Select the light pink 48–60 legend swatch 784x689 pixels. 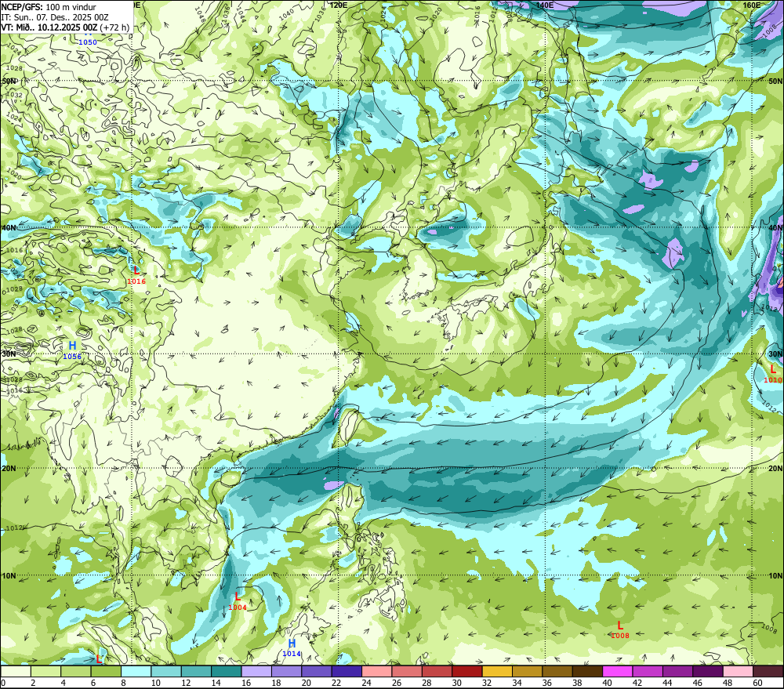click(x=738, y=672)
